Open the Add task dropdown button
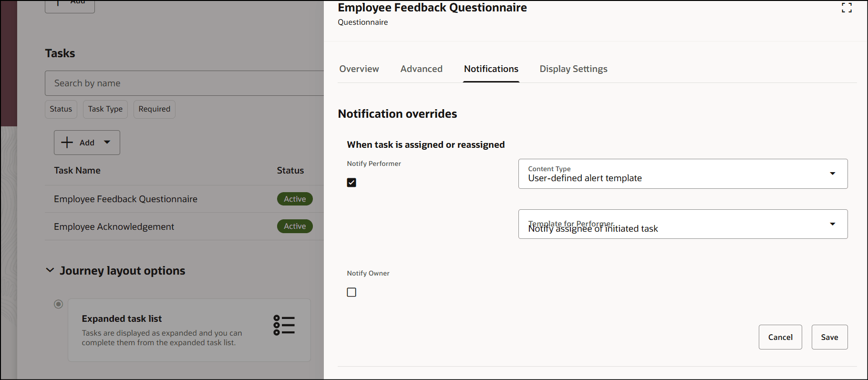Image resolution: width=868 pixels, height=380 pixels. coord(87,143)
